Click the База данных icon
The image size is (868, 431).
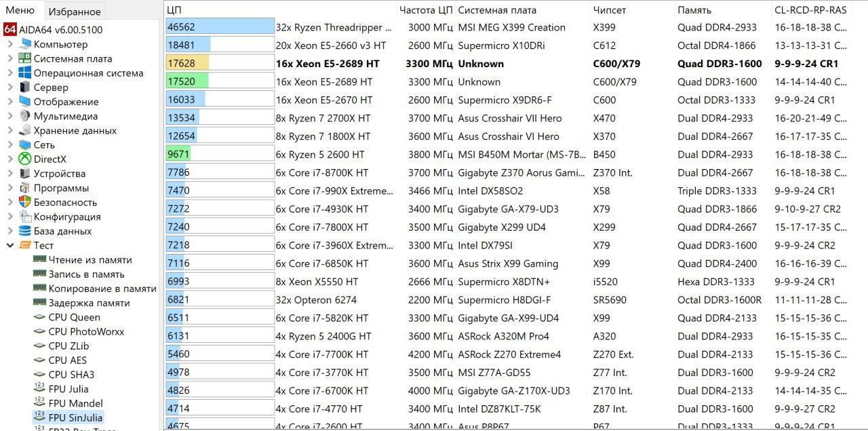click(25, 231)
